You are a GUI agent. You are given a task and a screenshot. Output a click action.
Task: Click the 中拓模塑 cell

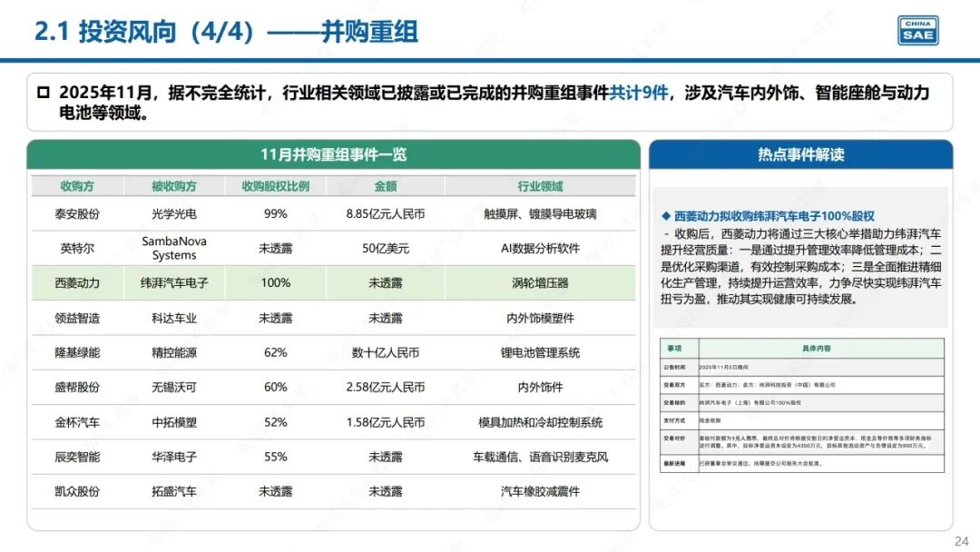tap(173, 422)
